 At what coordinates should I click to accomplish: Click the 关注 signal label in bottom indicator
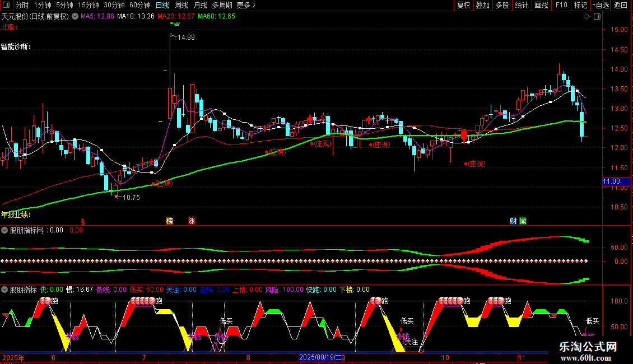coord(411,342)
